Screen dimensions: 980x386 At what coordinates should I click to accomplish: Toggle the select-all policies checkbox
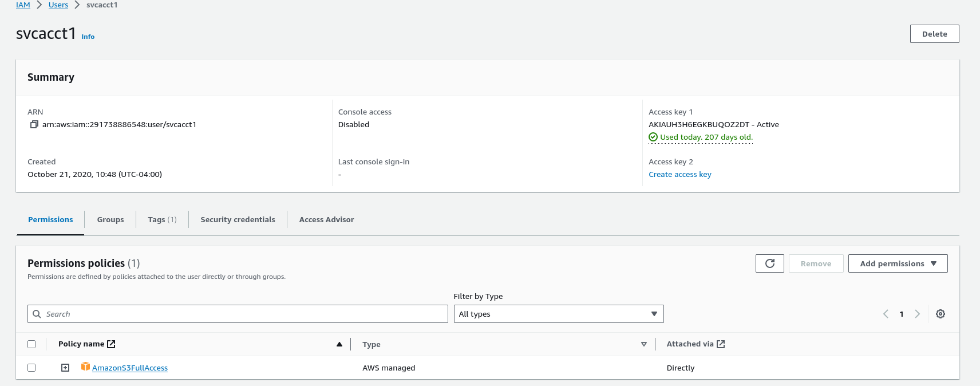point(31,344)
